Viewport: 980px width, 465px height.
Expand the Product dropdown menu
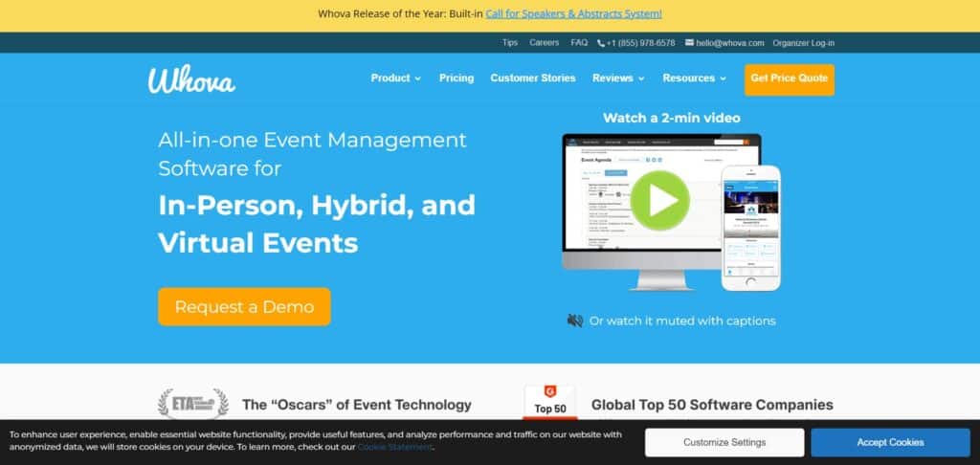click(x=395, y=78)
